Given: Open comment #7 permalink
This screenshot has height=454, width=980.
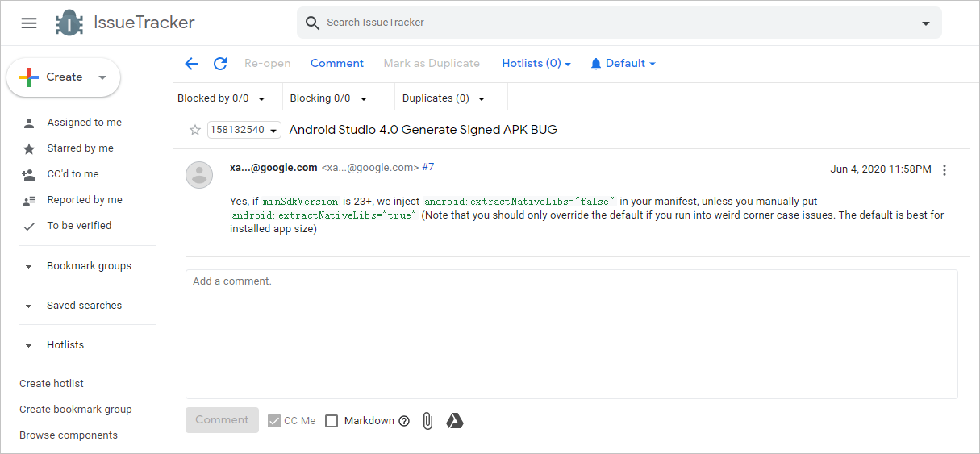Looking at the screenshot, I should (x=428, y=167).
